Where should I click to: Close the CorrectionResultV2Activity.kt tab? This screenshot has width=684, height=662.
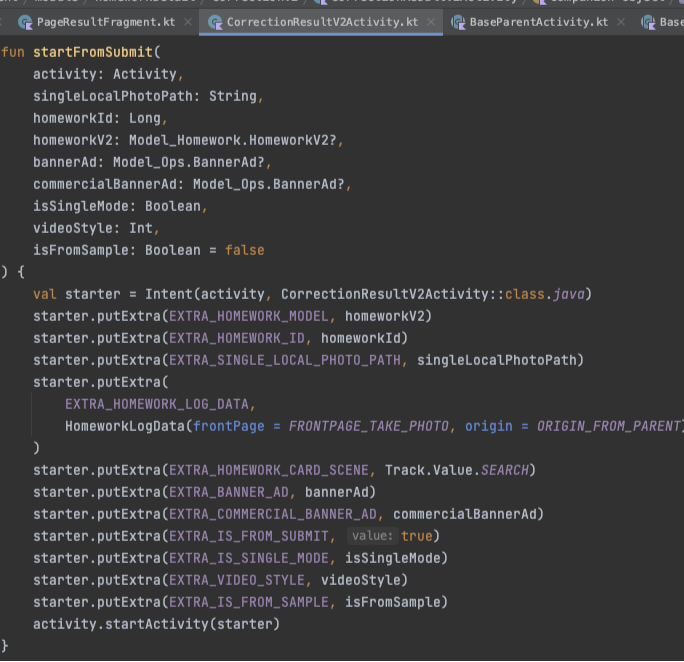pyautogui.click(x=431, y=22)
